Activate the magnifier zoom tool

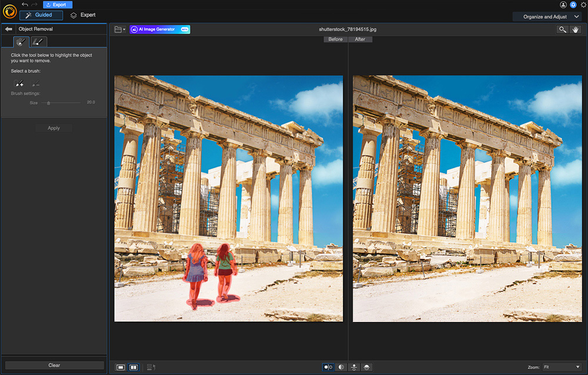pyautogui.click(x=563, y=29)
